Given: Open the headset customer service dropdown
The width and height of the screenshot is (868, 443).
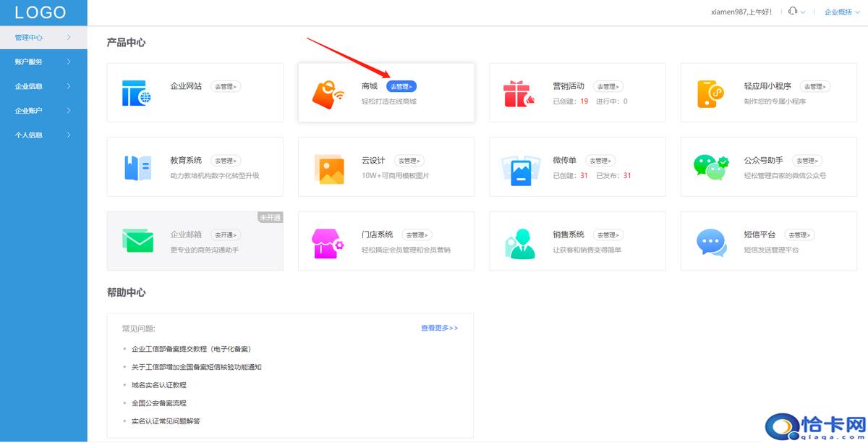Looking at the screenshot, I should pyautogui.click(x=796, y=12).
